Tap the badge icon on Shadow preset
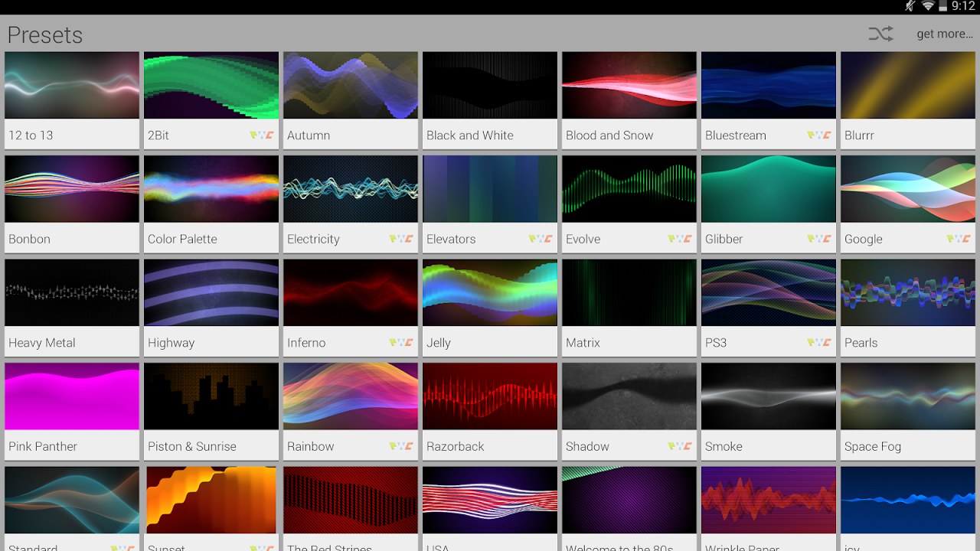 pyautogui.click(x=680, y=446)
